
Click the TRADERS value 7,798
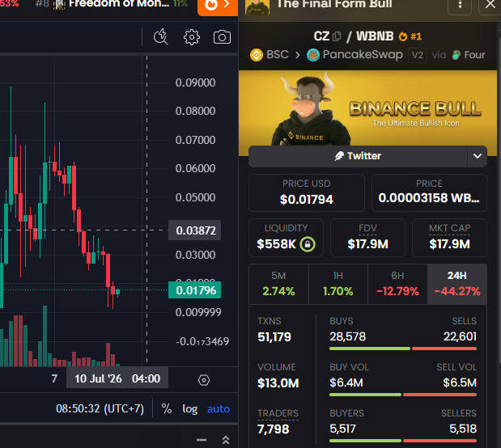[x=274, y=429]
